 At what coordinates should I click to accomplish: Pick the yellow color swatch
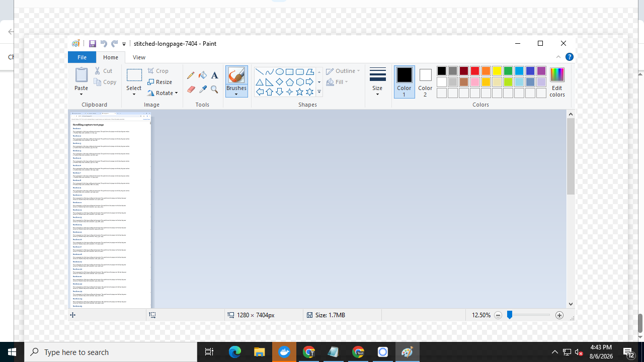pos(497,71)
